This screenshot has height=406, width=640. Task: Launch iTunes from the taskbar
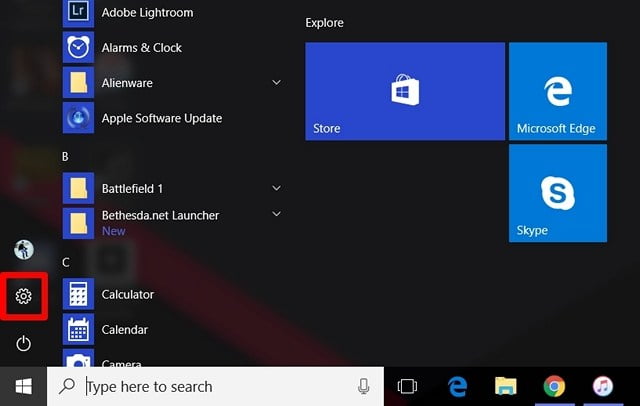click(x=603, y=386)
